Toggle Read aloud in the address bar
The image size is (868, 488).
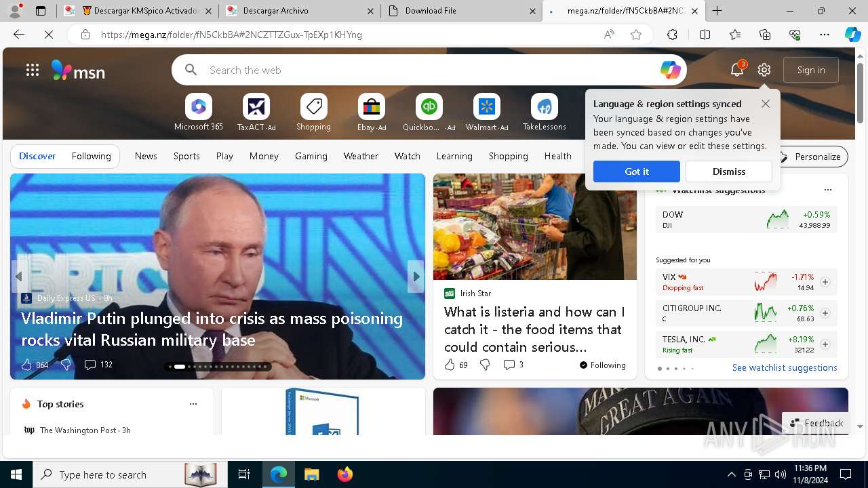click(609, 35)
